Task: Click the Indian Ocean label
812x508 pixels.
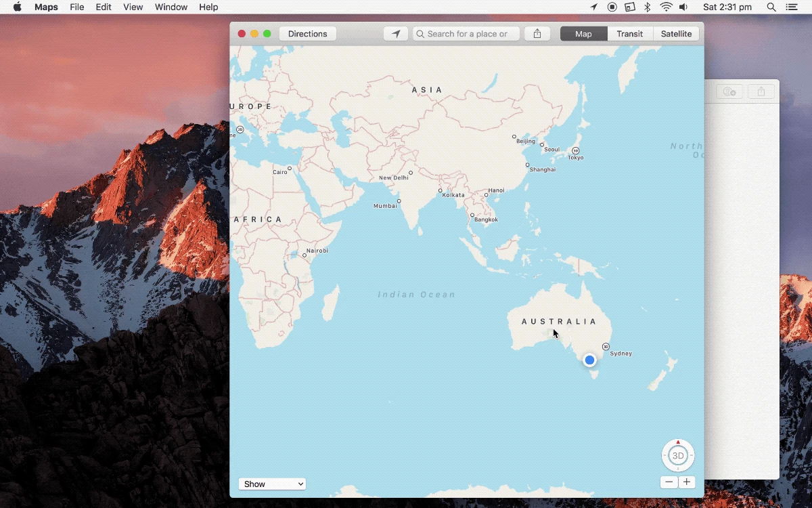Action: click(417, 295)
